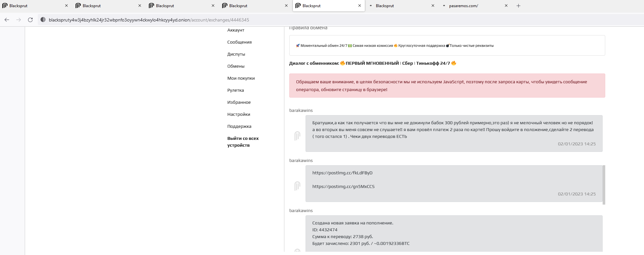Open Избранное in the sidebar menu
The height and width of the screenshot is (255, 644).
(239, 102)
